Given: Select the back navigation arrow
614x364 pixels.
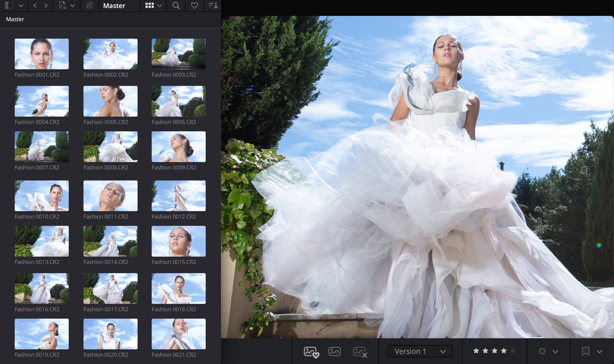Looking at the screenshot, I should point(34,5).
